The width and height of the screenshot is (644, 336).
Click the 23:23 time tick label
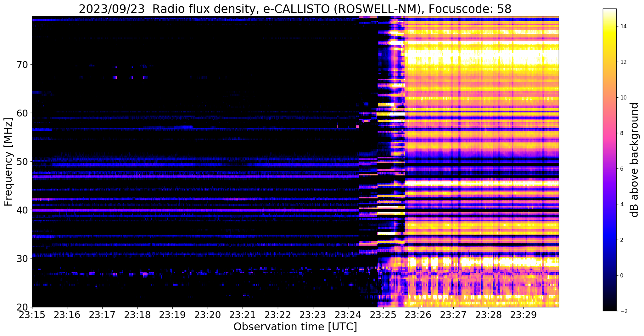(313, 315)
